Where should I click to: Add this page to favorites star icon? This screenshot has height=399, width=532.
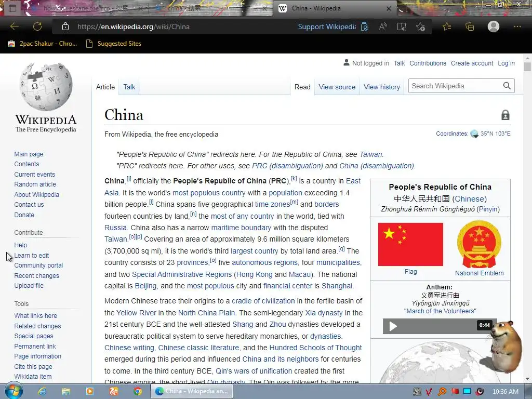[420, 26]
